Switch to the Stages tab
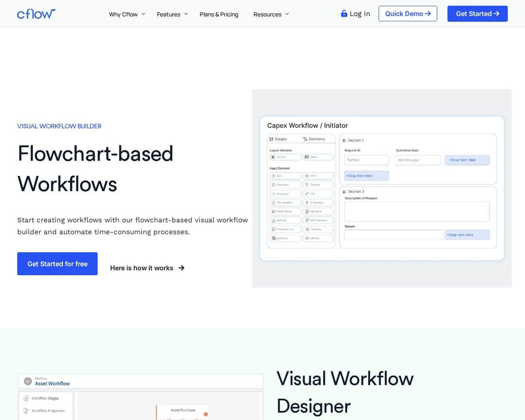This screenshot has width=525, height=420. 278,139
